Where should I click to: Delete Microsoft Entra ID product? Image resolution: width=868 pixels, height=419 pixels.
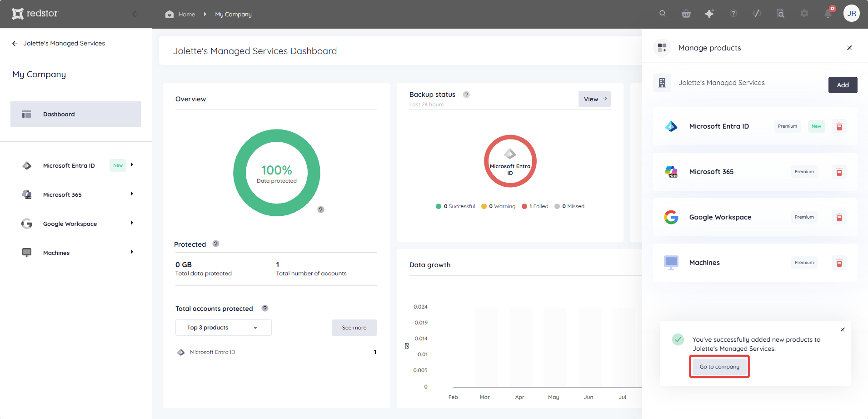click(x=839, y=126)
